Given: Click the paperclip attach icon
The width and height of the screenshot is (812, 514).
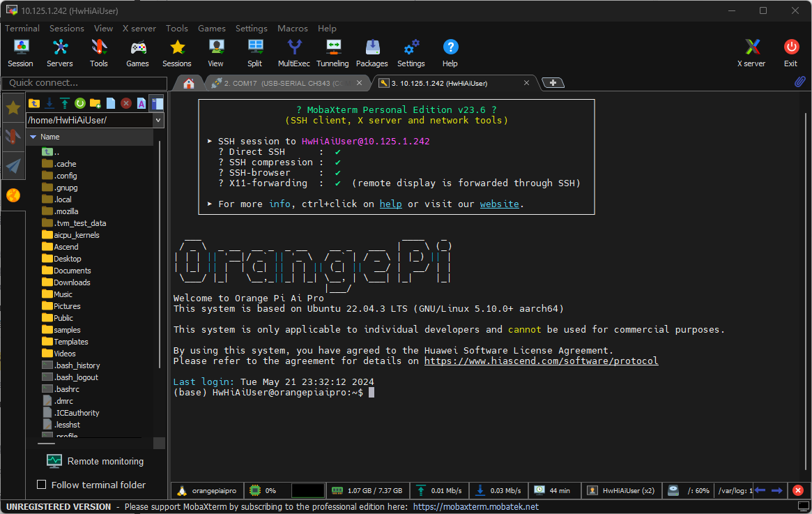Looking at the screenshot, I should point(800,82).
